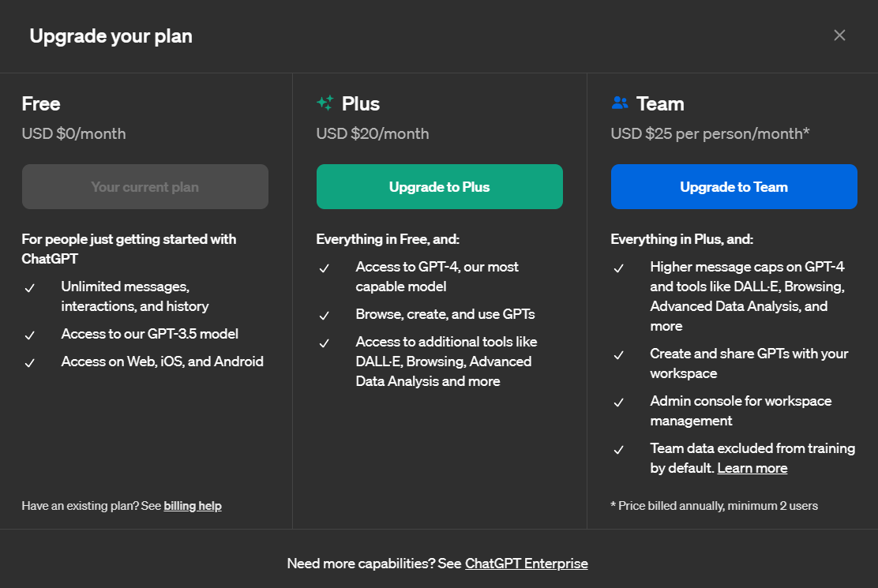This screenshot has height=588, width=878.
Task: Click the Upgrade your plan title
Action: click(x=111, y=36)
